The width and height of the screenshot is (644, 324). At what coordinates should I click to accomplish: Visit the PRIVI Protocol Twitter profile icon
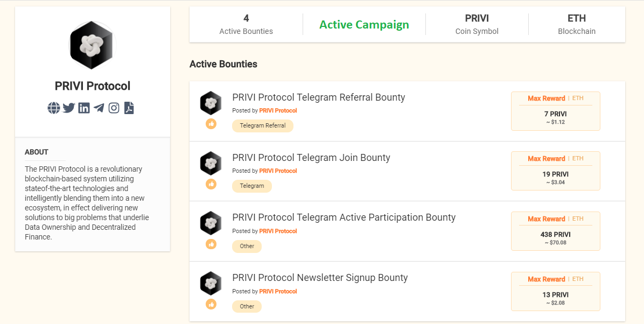(x=68, y=108)
